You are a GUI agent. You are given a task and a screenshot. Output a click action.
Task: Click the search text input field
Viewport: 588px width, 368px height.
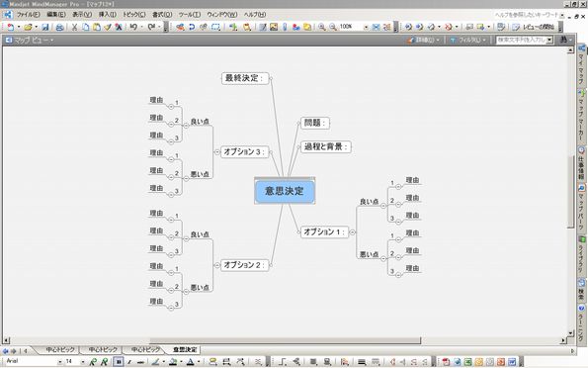tap(522, 40)
